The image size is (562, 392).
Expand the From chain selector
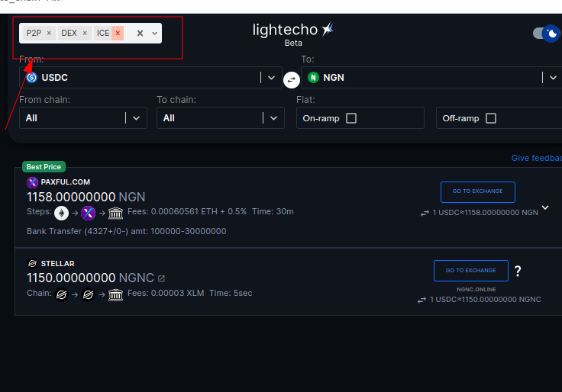point(82,117)
